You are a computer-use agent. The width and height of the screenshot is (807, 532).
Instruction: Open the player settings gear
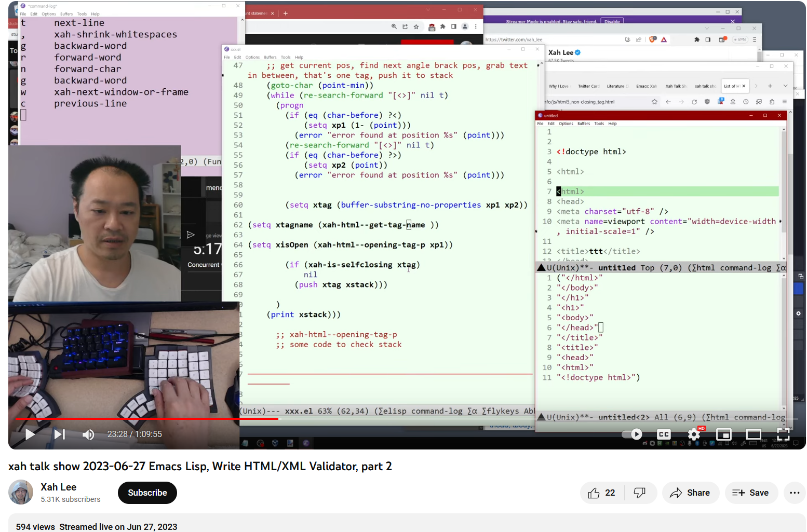coord(694,434)
